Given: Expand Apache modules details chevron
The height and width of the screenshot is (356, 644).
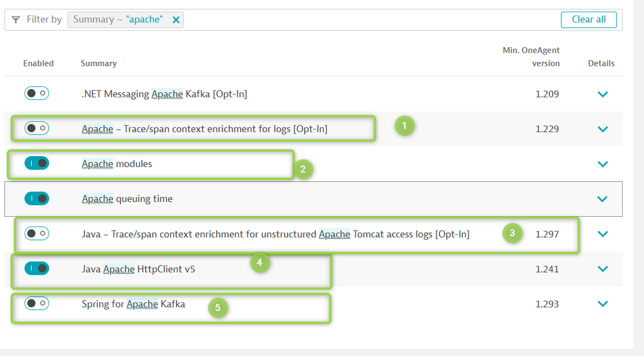Looking at the screenshot, I should click(603, 164).
